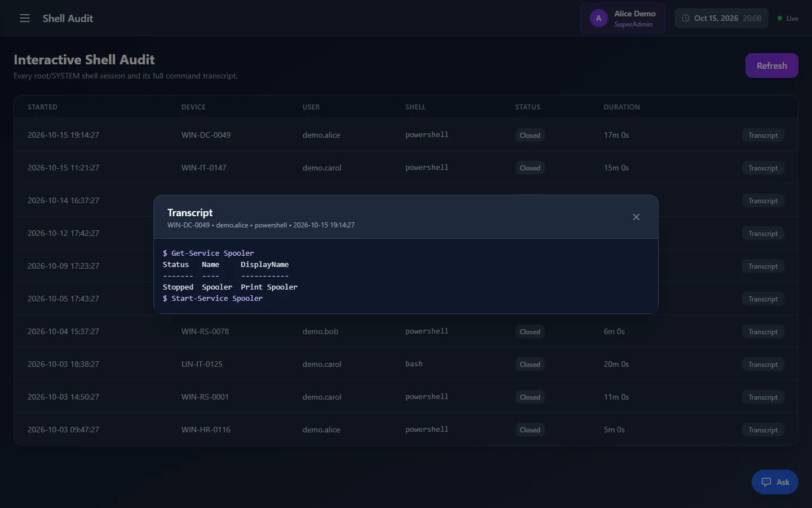
Task: Click the 20m 0s duration value
Action: 616,364
